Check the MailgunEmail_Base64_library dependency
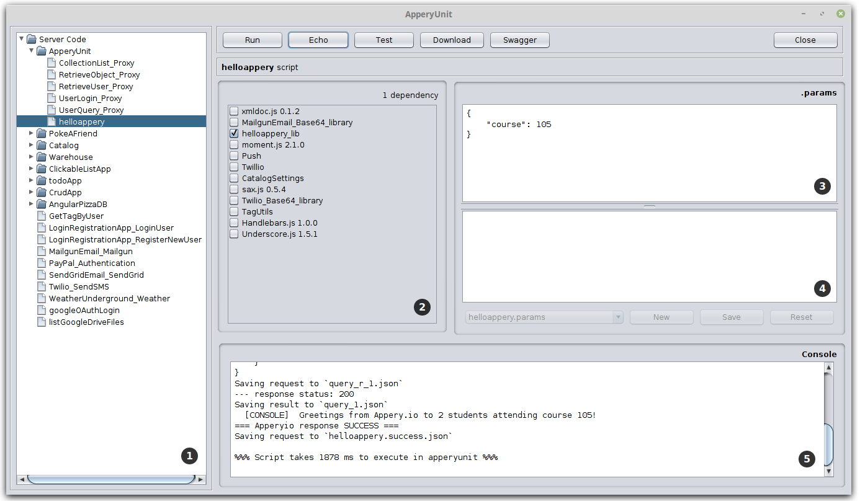Screen dimensions: 860x504 [x=234, y=122]
